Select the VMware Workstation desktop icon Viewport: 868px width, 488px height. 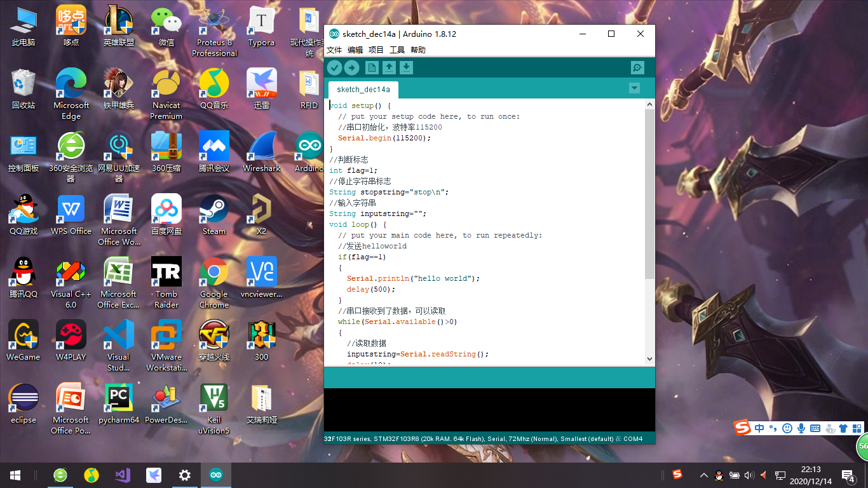166,346
